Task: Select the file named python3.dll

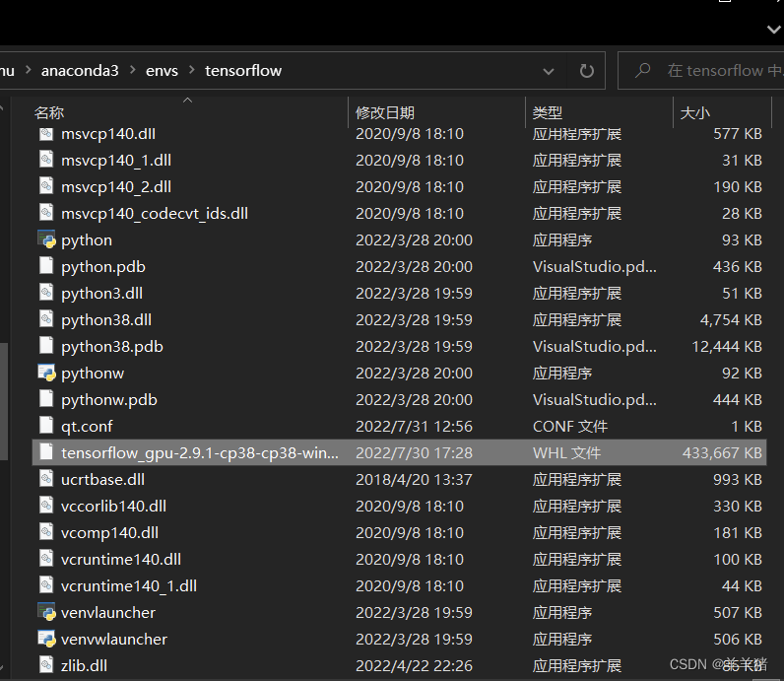Action: pos(101,294)
